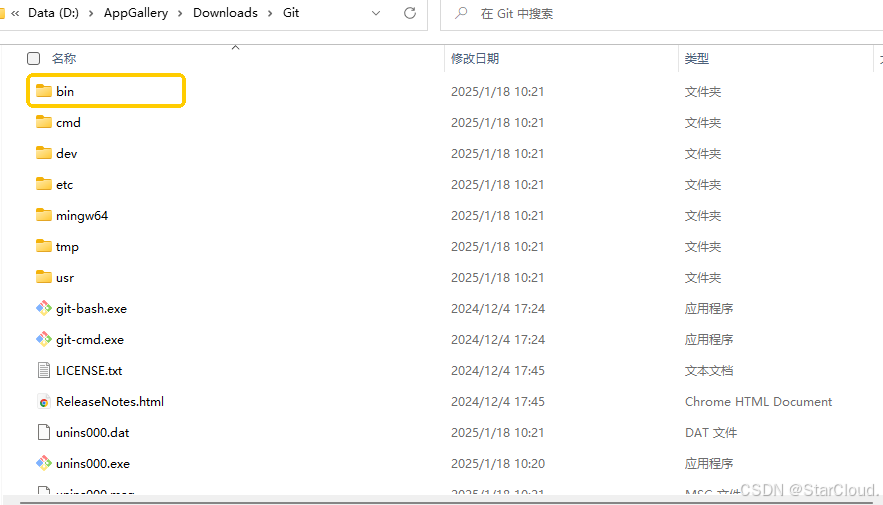Click the search magnifier icon
The width and height of the screenshot is (883, 505).
coord(461,13)
